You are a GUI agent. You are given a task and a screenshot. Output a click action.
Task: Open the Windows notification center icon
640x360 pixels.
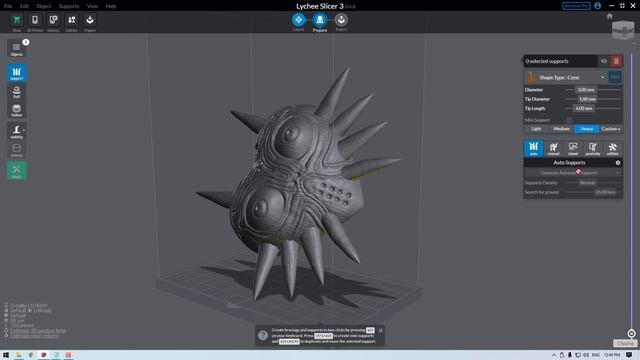pos(629,355)
